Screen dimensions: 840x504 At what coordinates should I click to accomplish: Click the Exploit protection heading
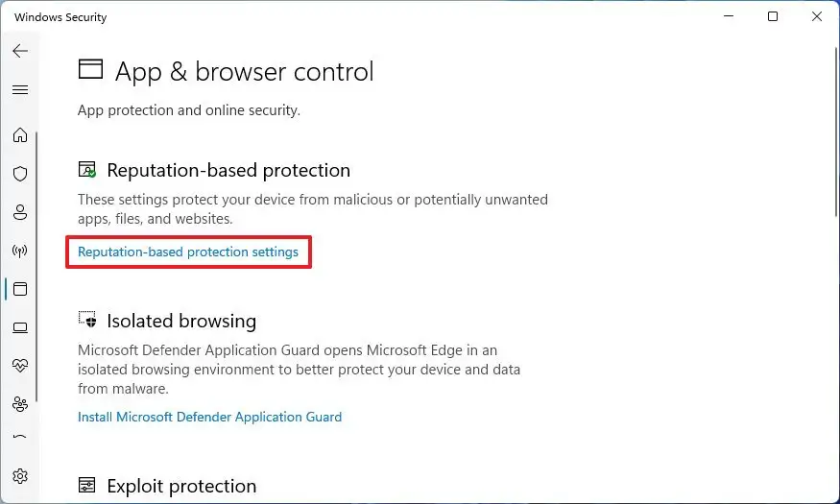coord(181,486)
